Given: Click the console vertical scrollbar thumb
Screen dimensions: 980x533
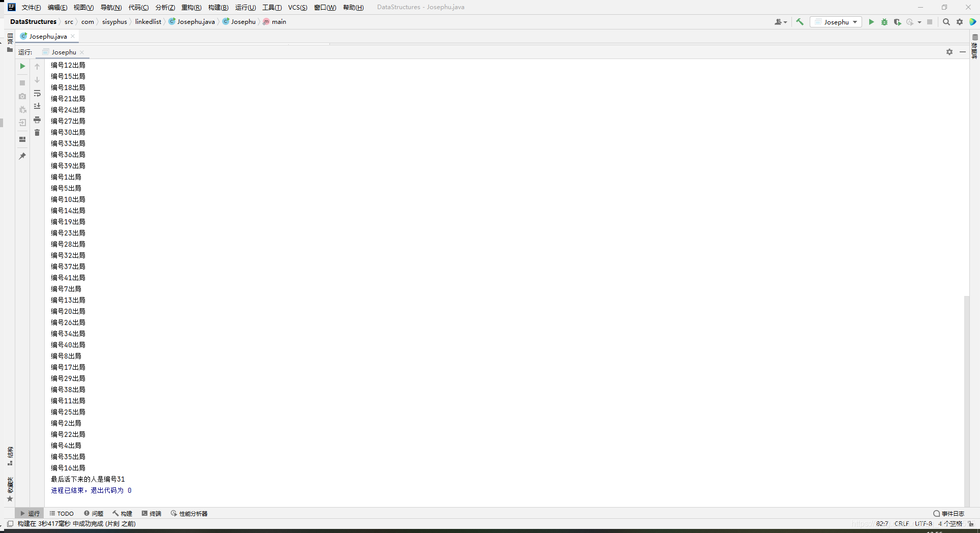Looking at the screenshot, I should coord(966,401).
